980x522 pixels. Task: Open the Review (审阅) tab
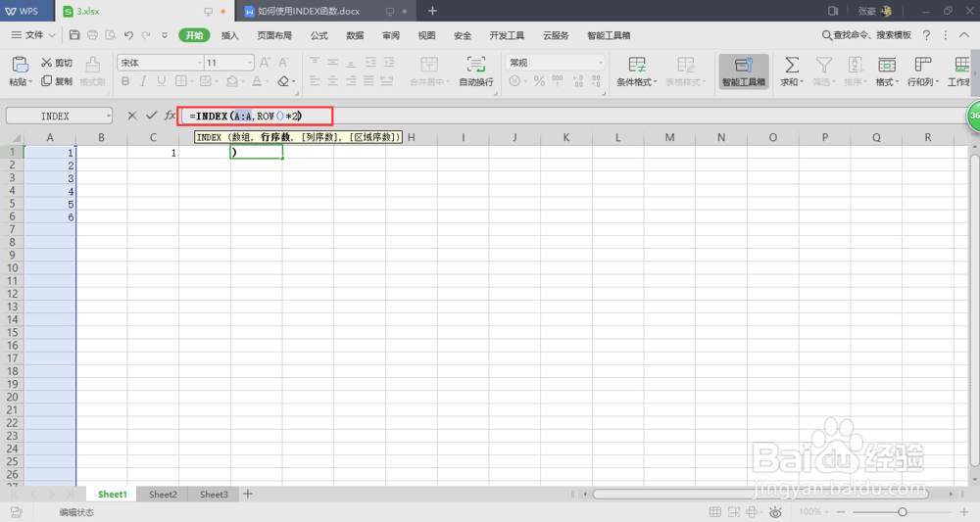(x=391, y=35)
